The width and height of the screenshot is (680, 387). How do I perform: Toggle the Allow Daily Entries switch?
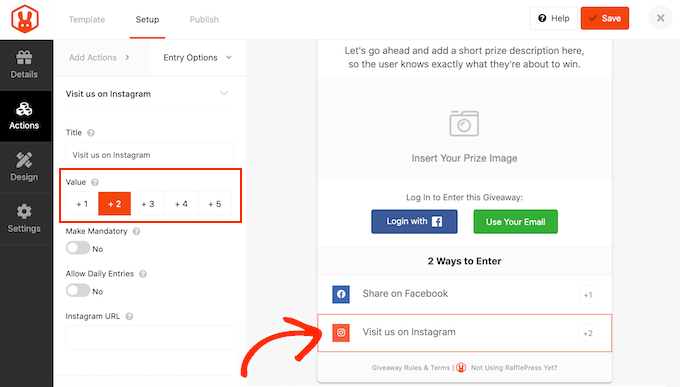[78, 291]
